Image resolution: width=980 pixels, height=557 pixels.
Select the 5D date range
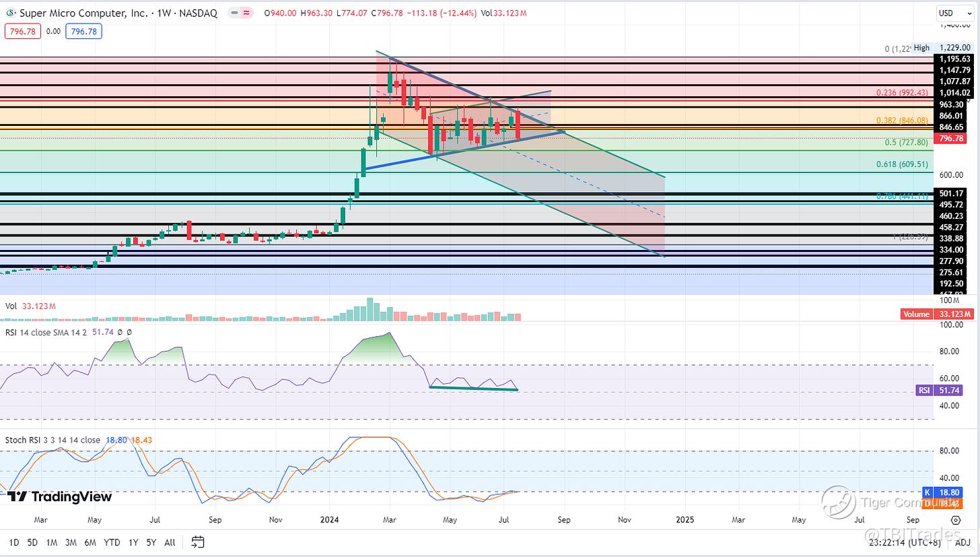(x=32, y=542)
